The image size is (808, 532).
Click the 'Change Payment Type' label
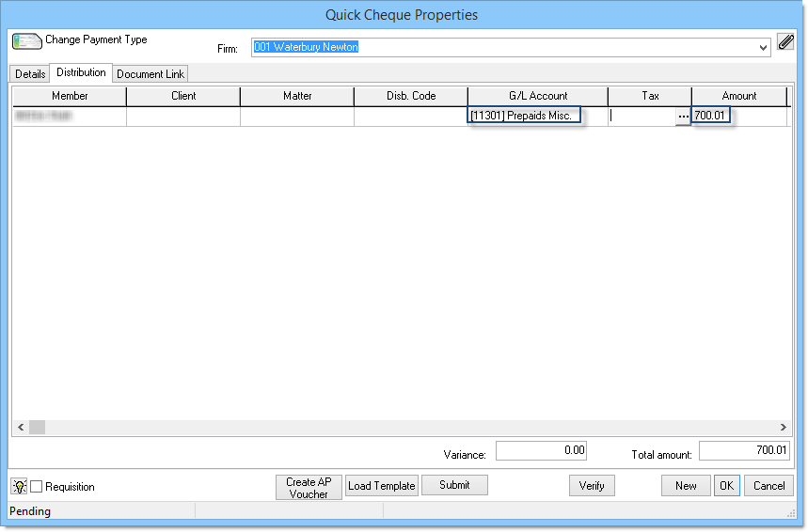point(96,39)
